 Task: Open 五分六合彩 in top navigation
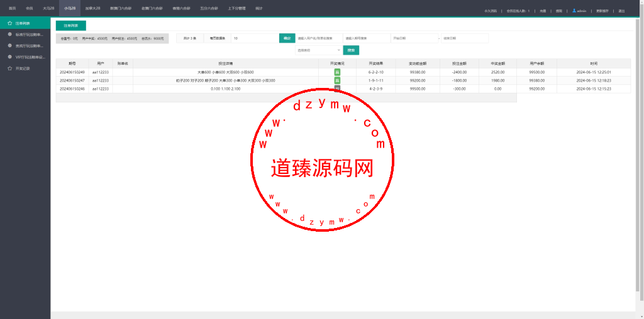pos(209,8)
